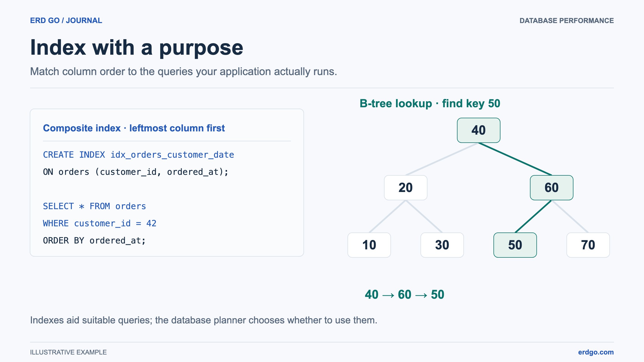Click the WHERE customer_id = 42 line
The height and width of the screenshot is (362, 644).
click(x=100, y=223)
